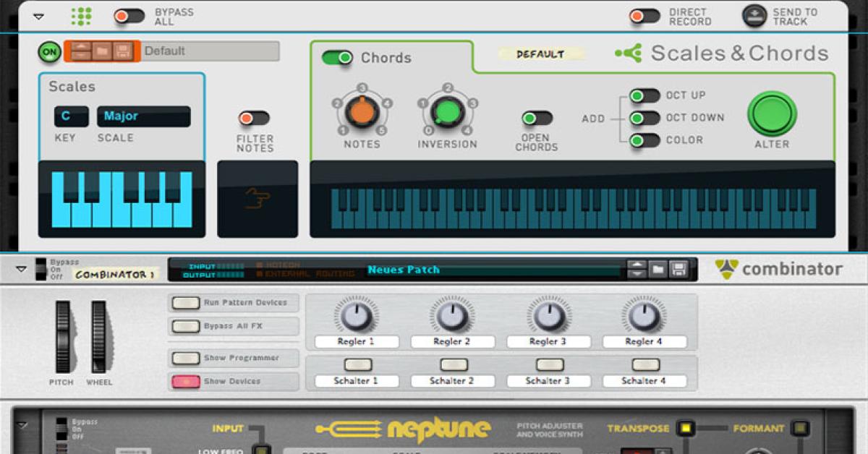The image size is (868, 454).
Task: Save the current Scales & Chords patch
Action: pyautogui.click(x=122, y=51)
